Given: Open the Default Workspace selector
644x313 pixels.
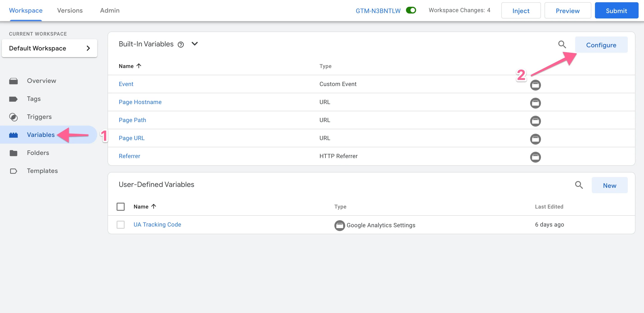Looking at the screenshot, I should [49, 48].
